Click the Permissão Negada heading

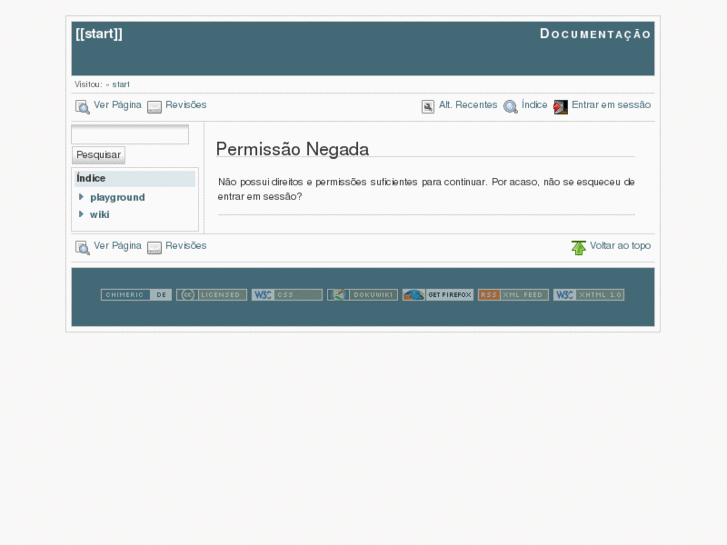tap(293, 149)
